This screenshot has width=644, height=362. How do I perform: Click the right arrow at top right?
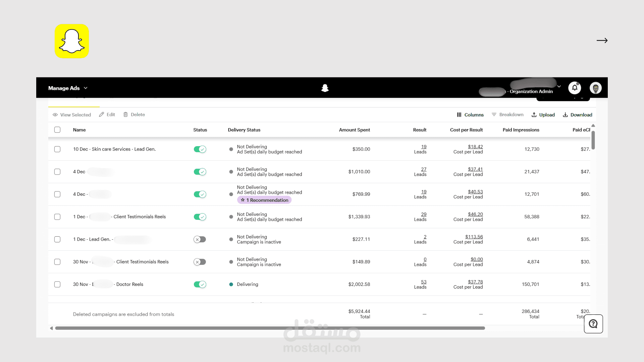[602, 41]
